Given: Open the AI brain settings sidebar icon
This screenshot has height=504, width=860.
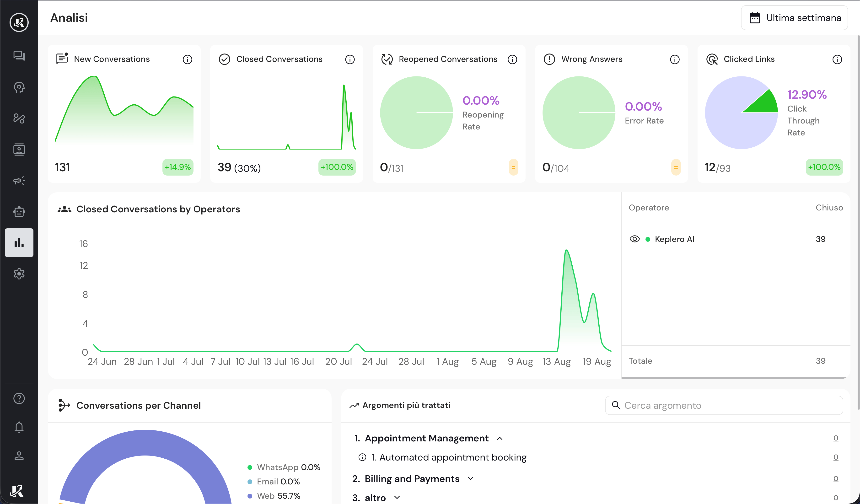Looking at the screenshot, I should 19,87.
